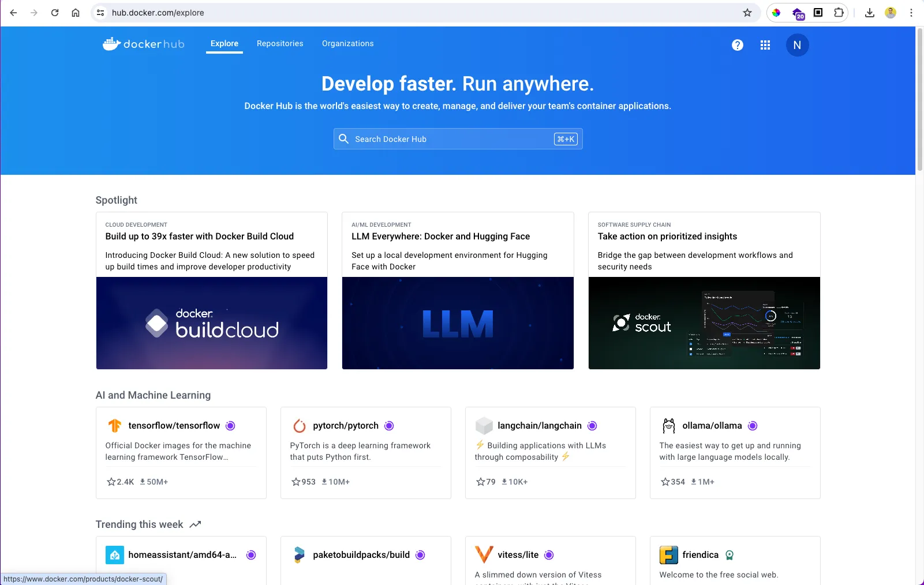
Task: Open the browser extensions puzzle icon
Action: (x=839, y=13)
